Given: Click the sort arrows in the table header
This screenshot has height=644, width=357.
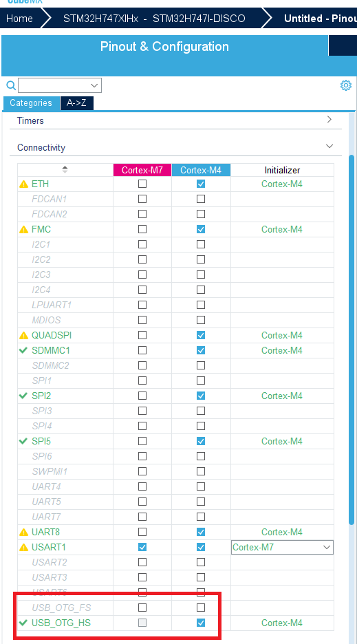Looking at the screenshot, I should pos(65,169).
